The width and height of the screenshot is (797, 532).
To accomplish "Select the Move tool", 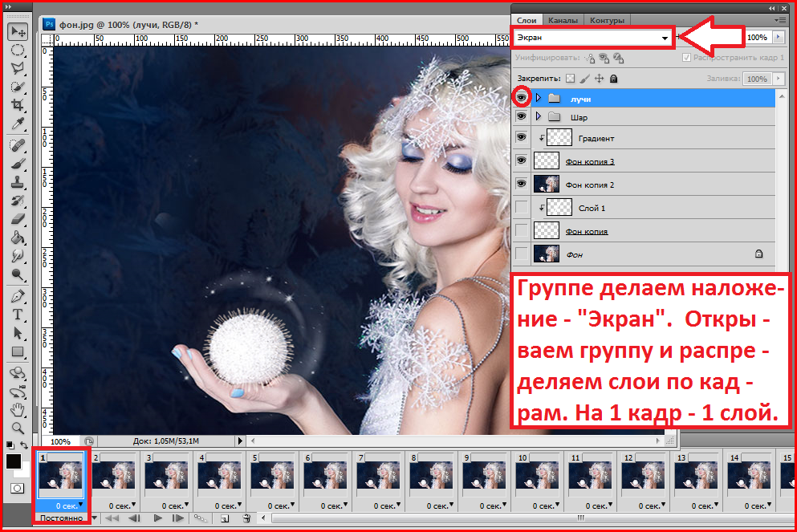I will [x=18, y=31].
